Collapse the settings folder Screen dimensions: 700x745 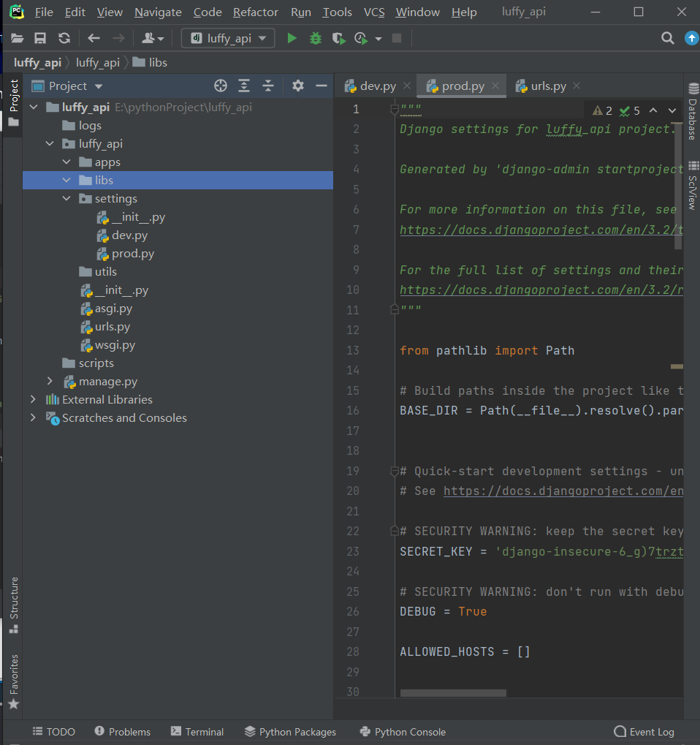pyautogui.click(x=66, y=199)
